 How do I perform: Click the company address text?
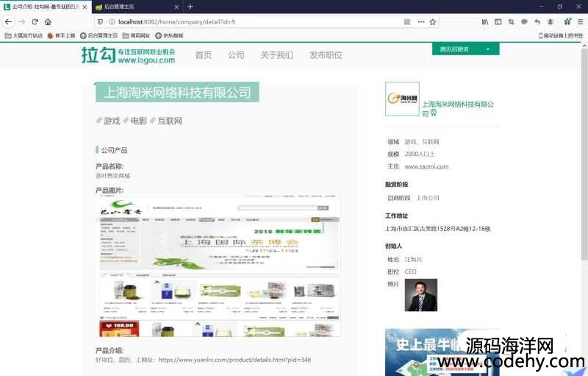(x=437, y=229)
